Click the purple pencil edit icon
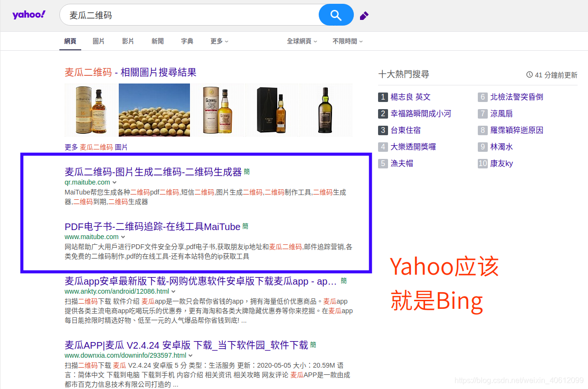588x389 pixels. coord(364,16)
